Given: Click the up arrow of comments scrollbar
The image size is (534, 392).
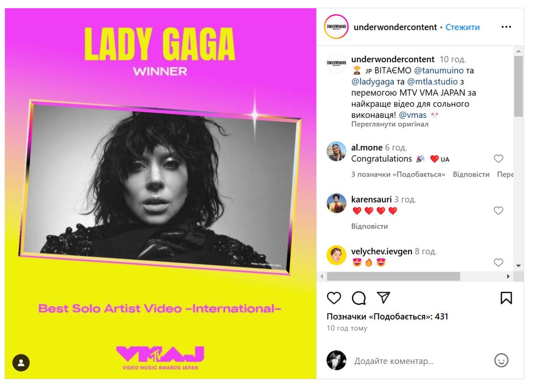Looking at the screenshot, I should pos(518,51).
